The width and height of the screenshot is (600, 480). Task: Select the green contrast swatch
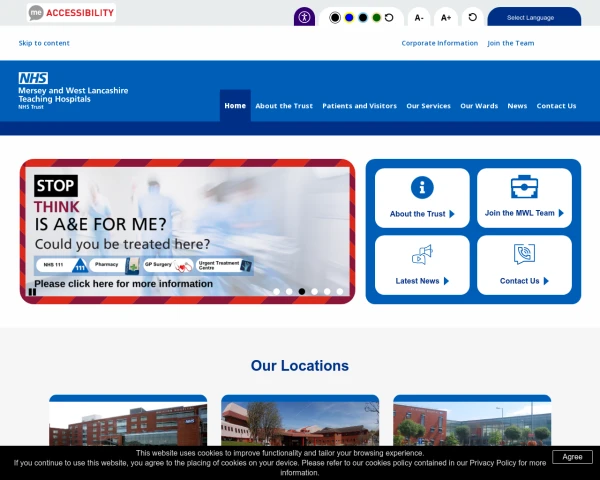[x=377, y=18]
